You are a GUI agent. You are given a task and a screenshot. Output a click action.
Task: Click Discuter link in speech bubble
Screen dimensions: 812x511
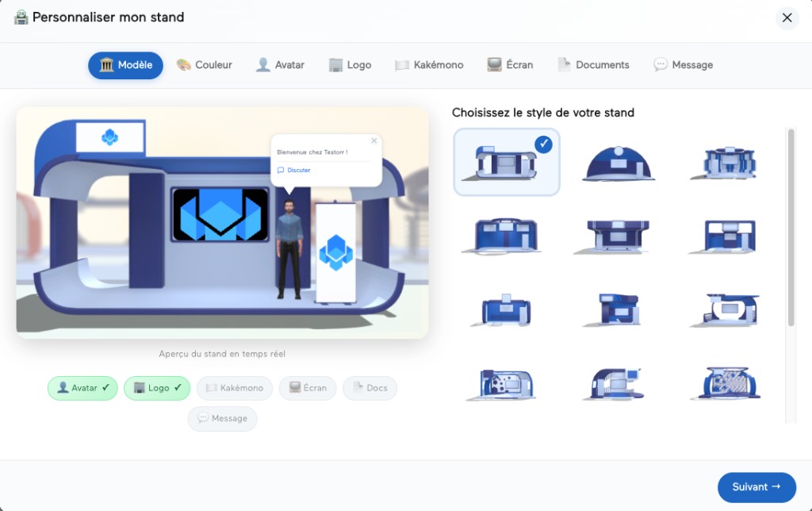(293, 170)
